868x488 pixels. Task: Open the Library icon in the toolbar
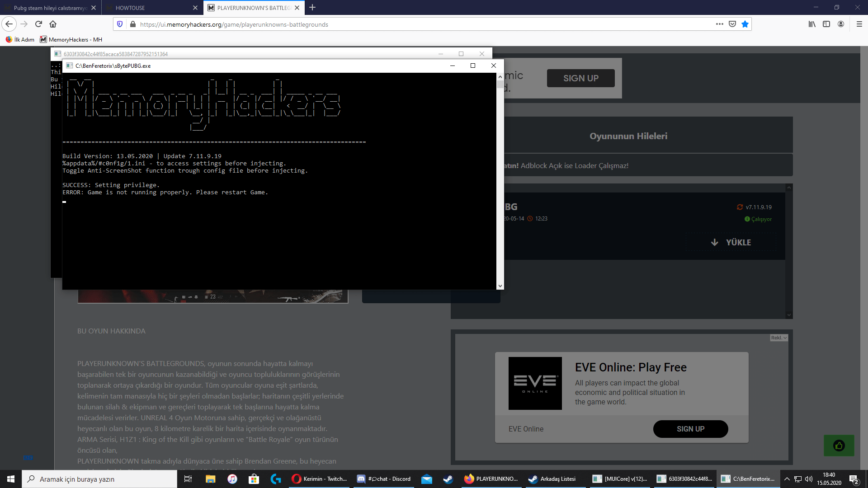click(x=812, y=24)
